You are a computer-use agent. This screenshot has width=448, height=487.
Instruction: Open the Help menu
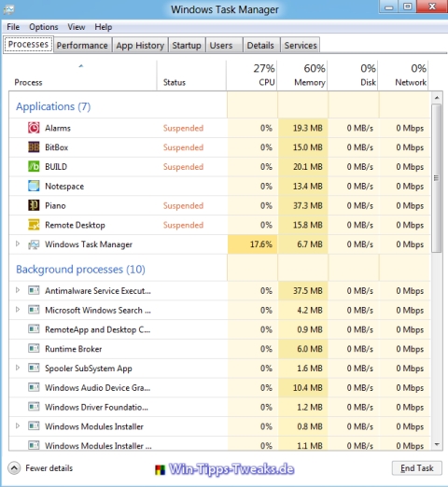coord(104,27)
